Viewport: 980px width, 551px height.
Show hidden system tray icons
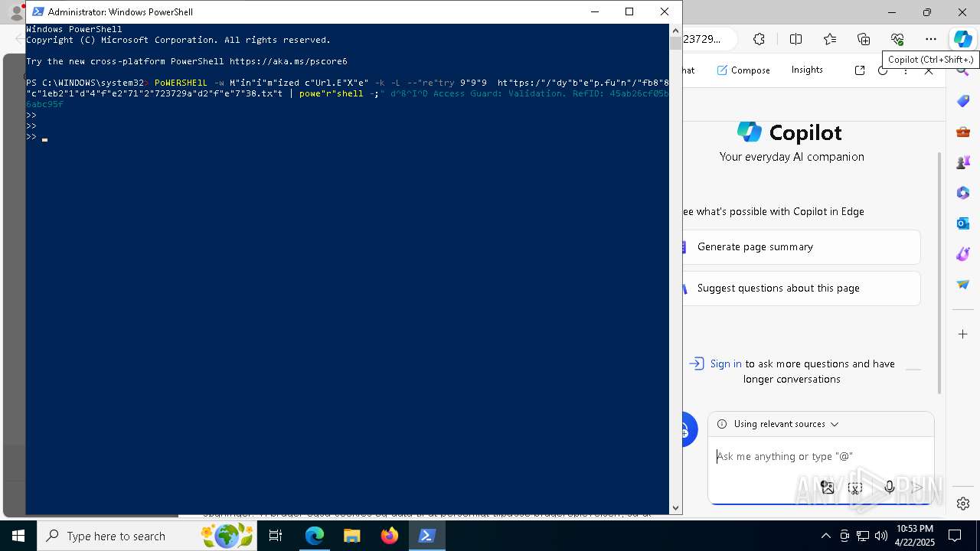click(x=825, y=536)
